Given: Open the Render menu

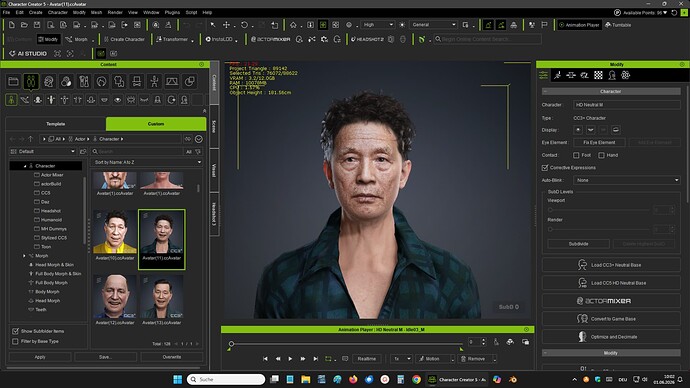Looking at the screenshot, I should tap(115, 12).
